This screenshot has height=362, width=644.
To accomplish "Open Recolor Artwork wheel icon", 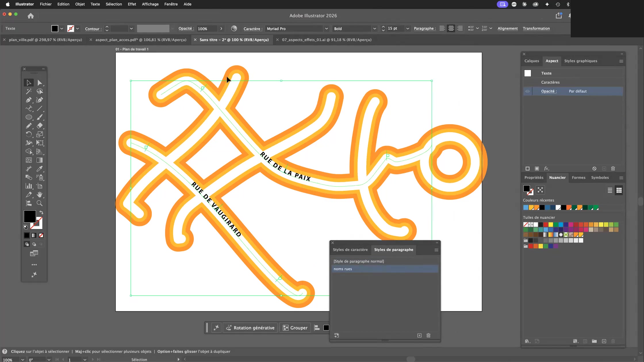I will point(234,28).
